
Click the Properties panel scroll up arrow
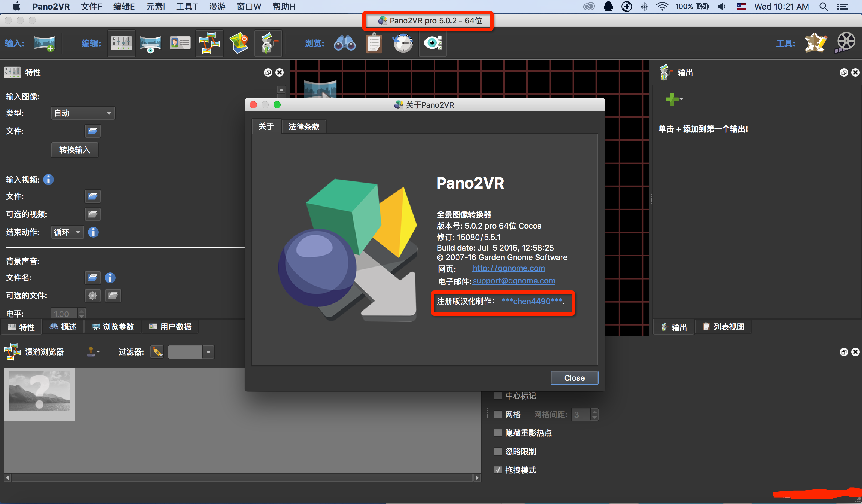pos(281,89)
